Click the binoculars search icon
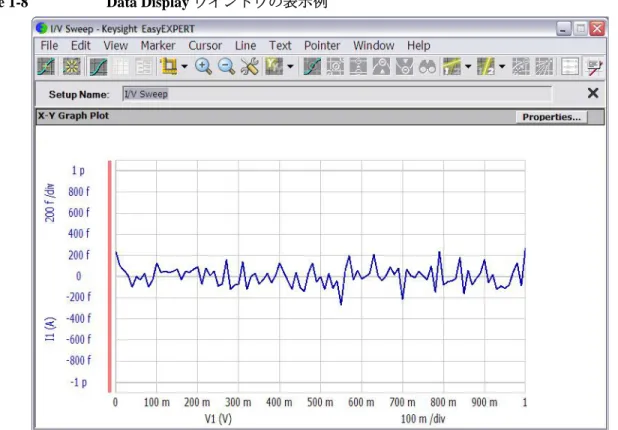 pos(428,66)
